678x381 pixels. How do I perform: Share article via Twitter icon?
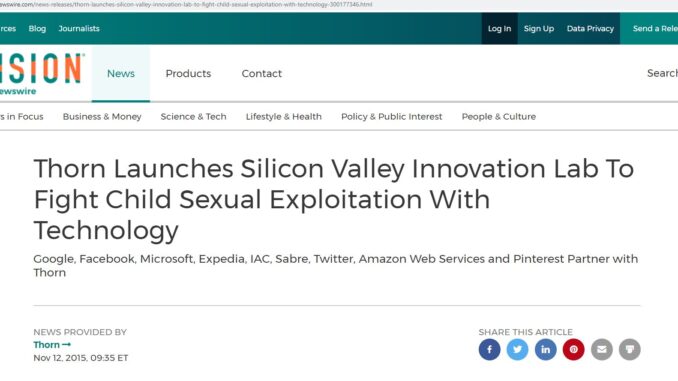click(x=517, y=349)
